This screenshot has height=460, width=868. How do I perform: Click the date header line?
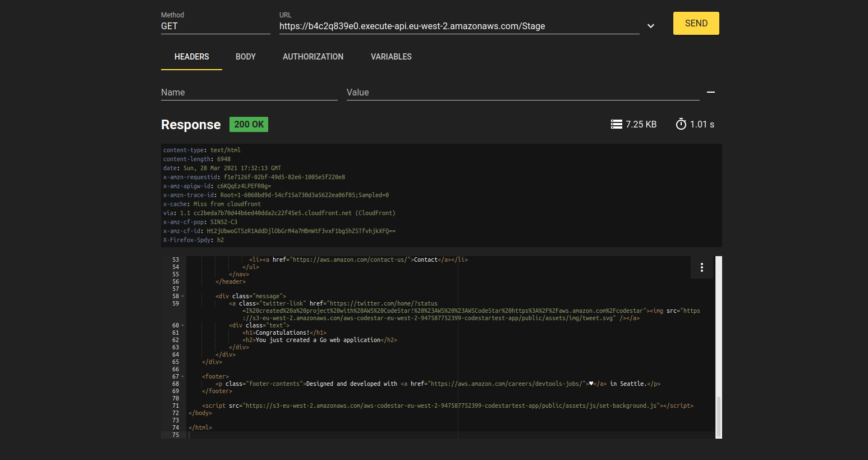[x=222, y=168]
